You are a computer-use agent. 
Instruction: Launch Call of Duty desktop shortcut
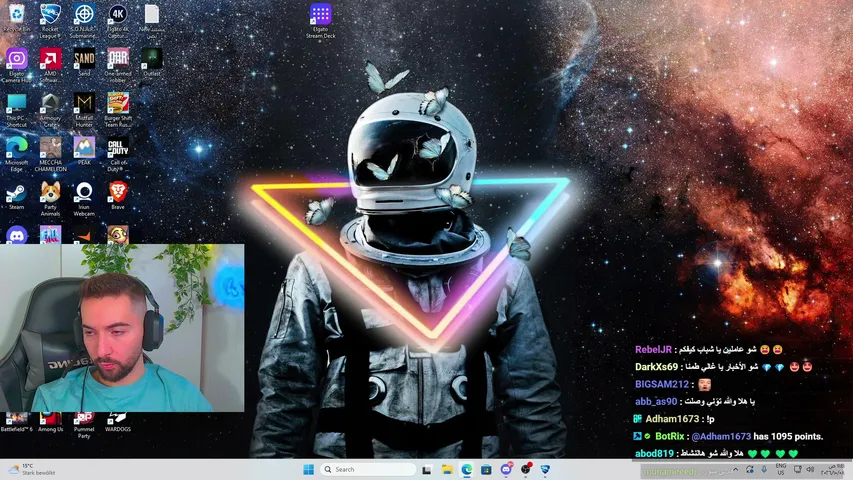118,155
